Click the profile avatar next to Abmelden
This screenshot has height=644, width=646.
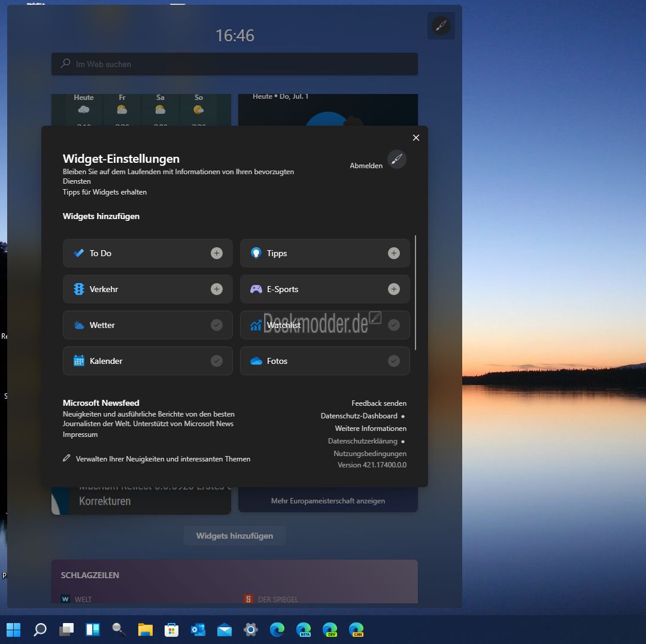pyautogui.click(x=397, y=159)
